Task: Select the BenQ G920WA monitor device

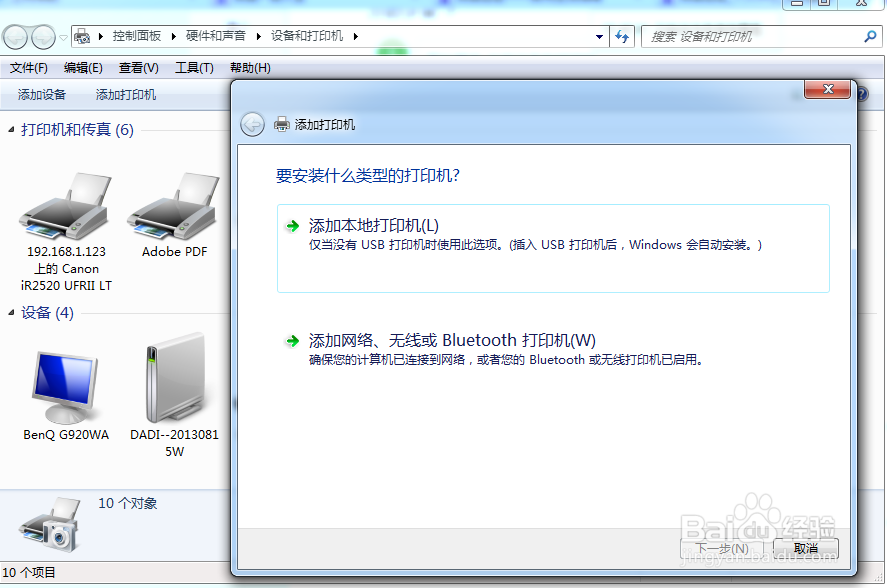Action: tap(66, 388)
